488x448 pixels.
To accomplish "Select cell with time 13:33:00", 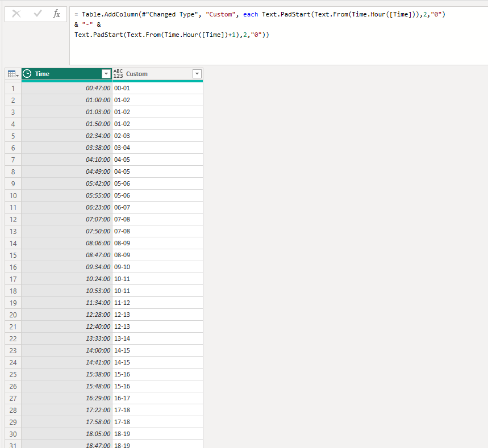I will tap(66, 338).
